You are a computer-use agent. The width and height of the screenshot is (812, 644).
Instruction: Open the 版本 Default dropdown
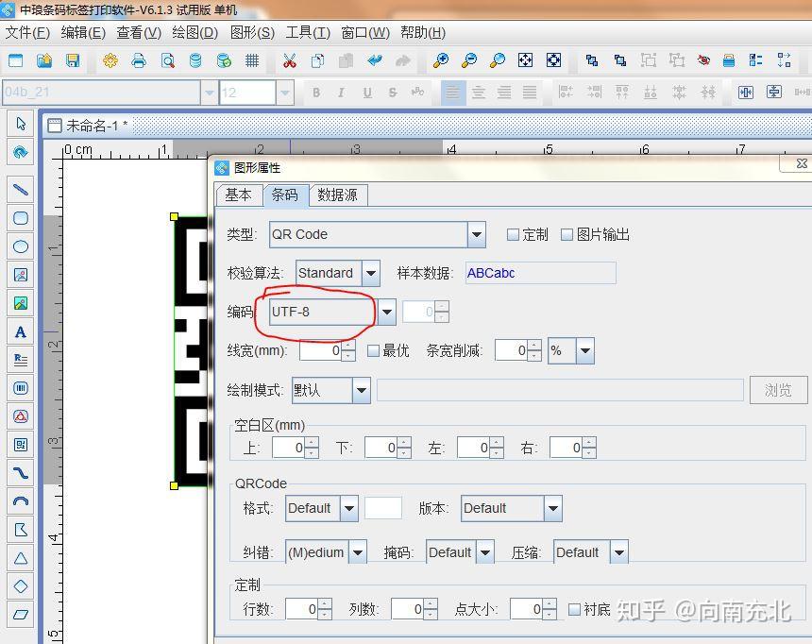[x=553, y=508]
